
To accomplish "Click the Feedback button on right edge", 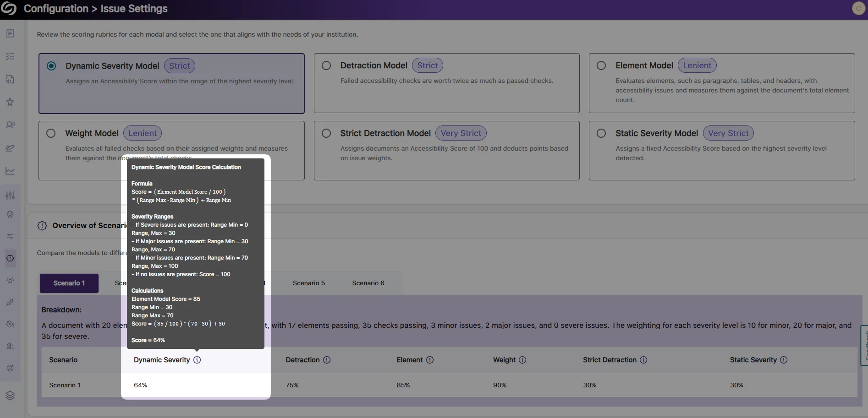I will pyautogui.click(x=864, y=345).
